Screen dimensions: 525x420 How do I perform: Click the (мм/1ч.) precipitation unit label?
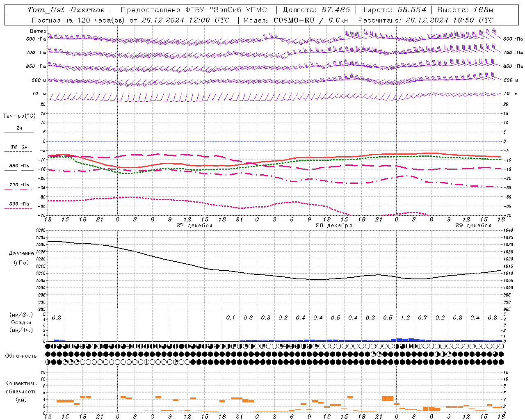pos(21,330)
